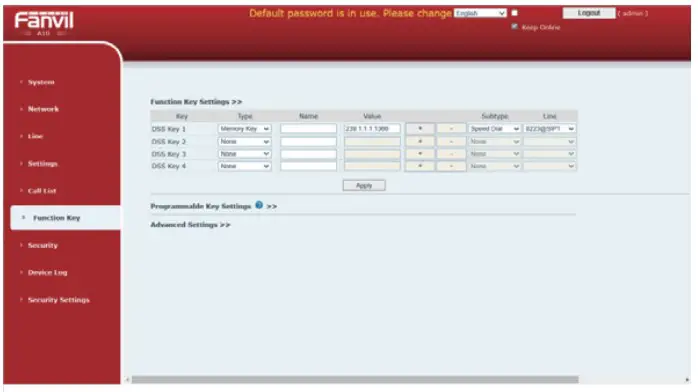The image size is (698, 392).
Task: Toggle the Keep Online checkbox
Action: [515, 27]
